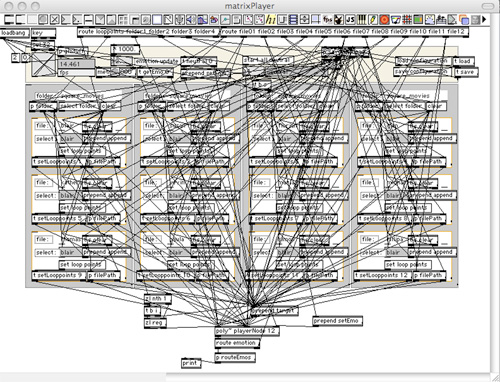Choose the yellow hint object icon

click(271, 19)
